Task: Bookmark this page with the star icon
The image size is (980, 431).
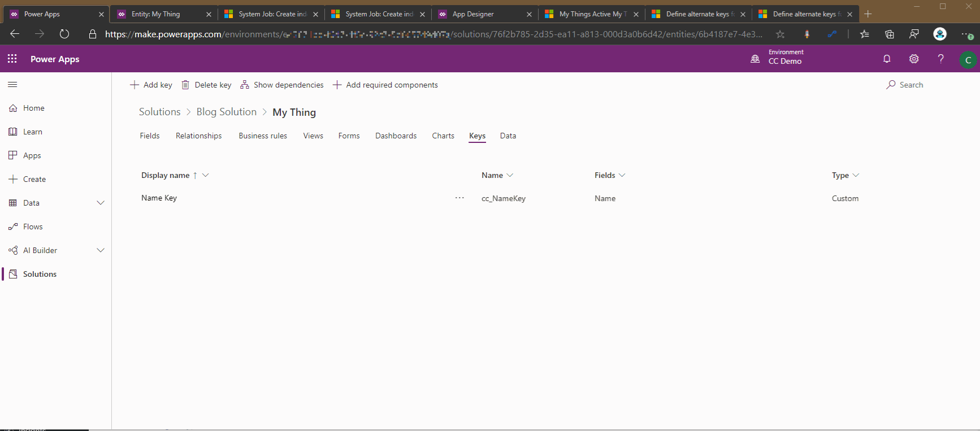Action: click(780, 34)
